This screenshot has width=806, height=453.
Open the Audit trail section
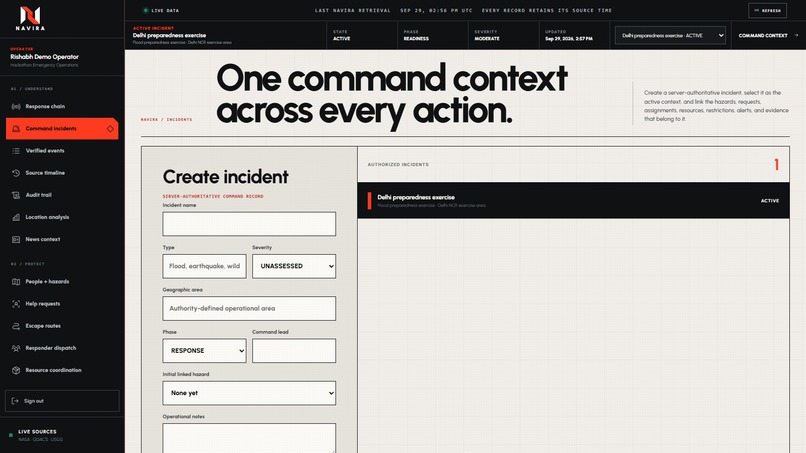[x=62, y=195]
